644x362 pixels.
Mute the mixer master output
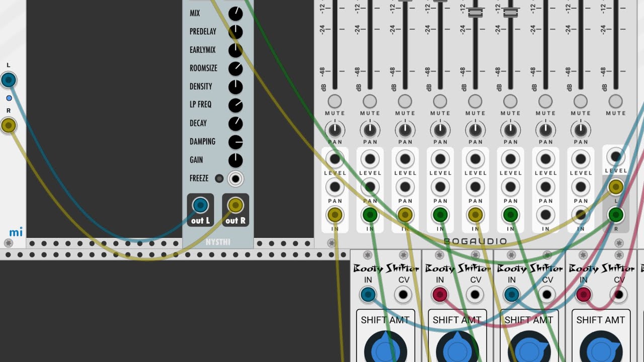tap(616, 101)
